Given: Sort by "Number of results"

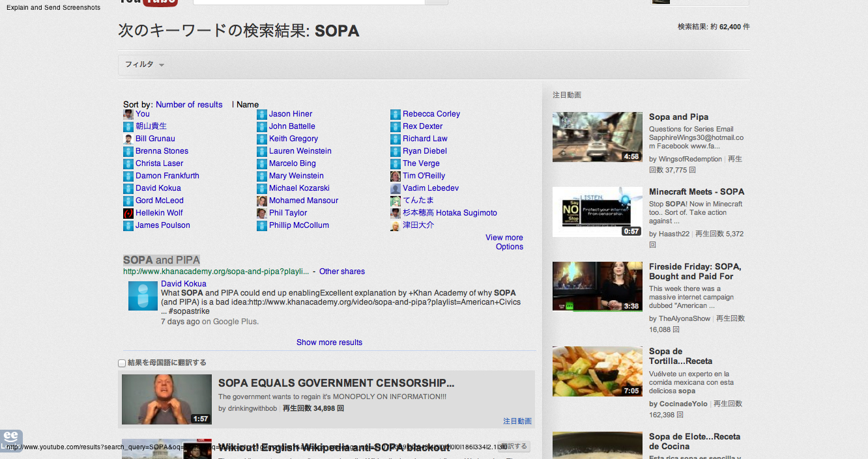Looking at the screenshot, I should (x=189, y=105).
